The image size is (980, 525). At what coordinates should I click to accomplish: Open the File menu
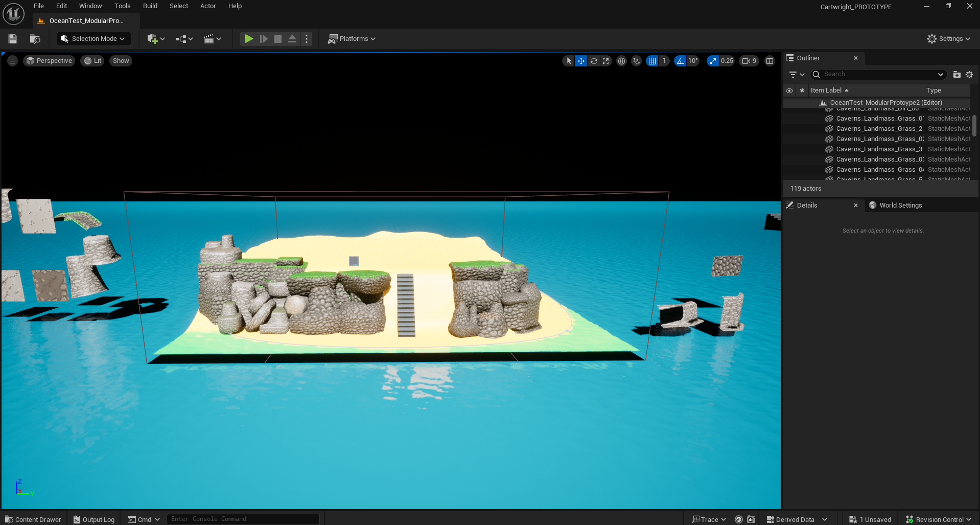coord(39,6)
